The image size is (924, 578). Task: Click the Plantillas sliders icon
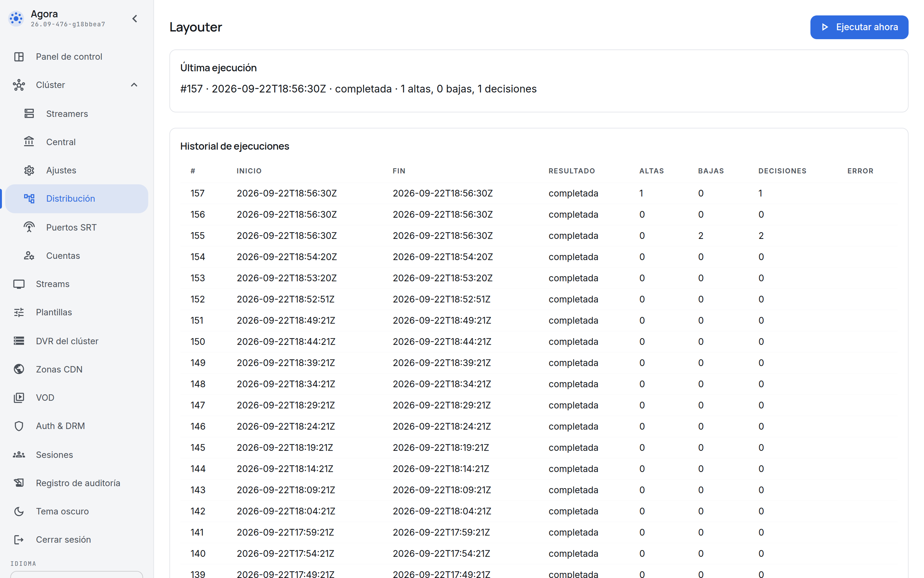(x=19, y=312)
